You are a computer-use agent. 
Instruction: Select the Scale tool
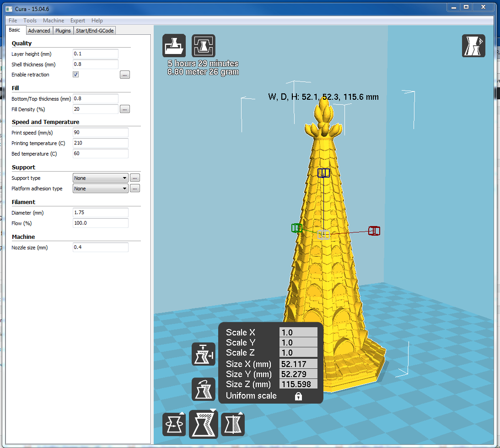pos(204,424)
